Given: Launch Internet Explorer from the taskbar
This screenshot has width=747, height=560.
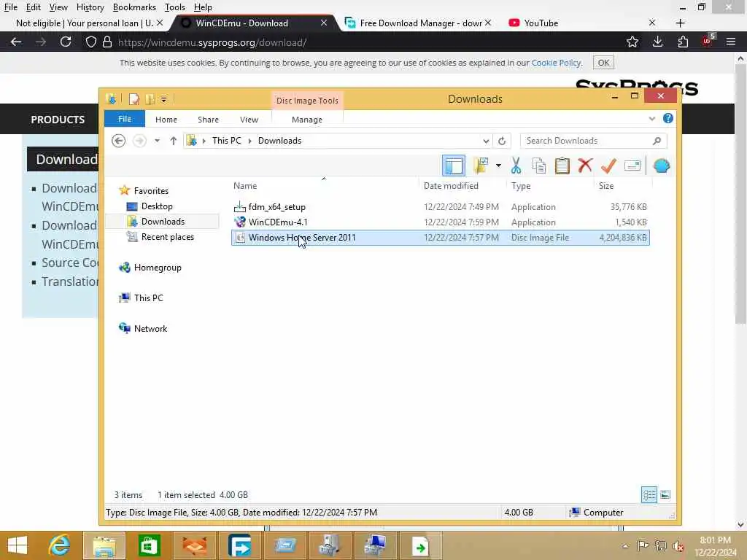Looking at the screenshot, I should point(60,545).
